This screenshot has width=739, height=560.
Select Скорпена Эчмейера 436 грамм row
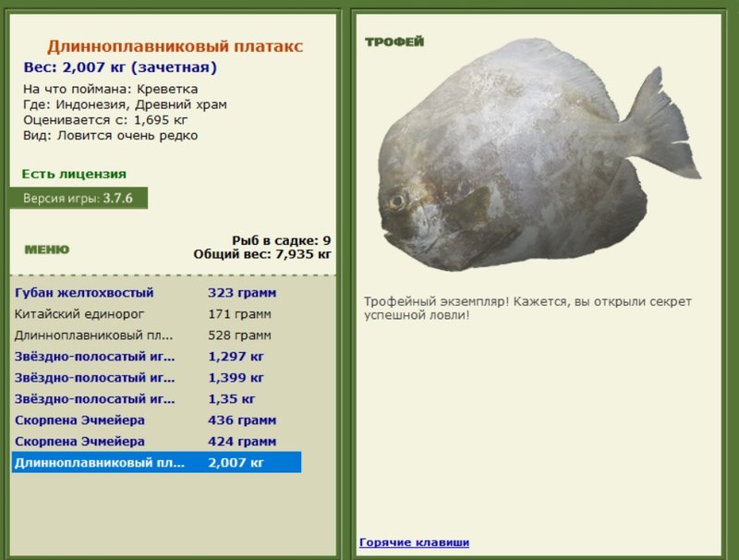(x=156, y=420)
